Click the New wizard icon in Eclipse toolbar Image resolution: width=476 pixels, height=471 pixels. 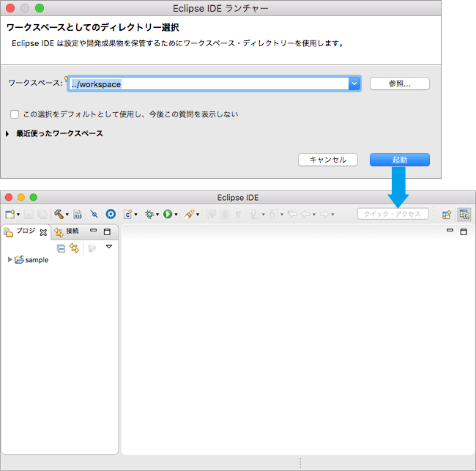[10, 215]
